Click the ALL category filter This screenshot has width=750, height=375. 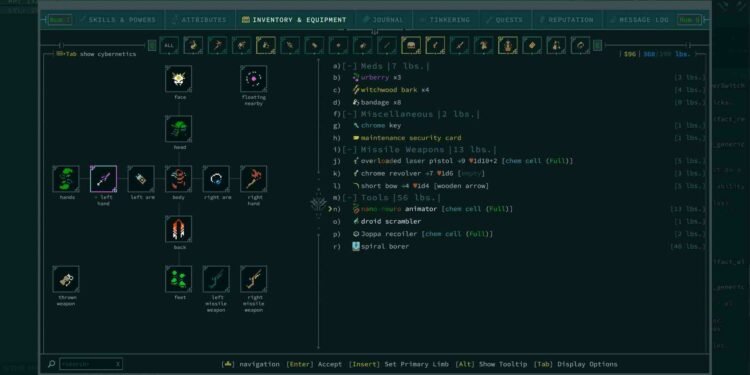(169, 45)
